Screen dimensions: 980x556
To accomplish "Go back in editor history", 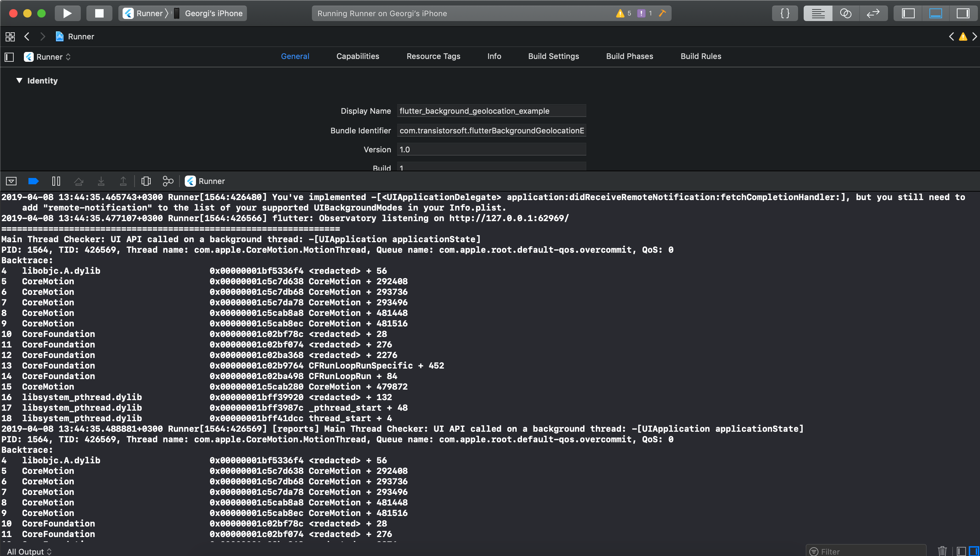I will [27, 37].
